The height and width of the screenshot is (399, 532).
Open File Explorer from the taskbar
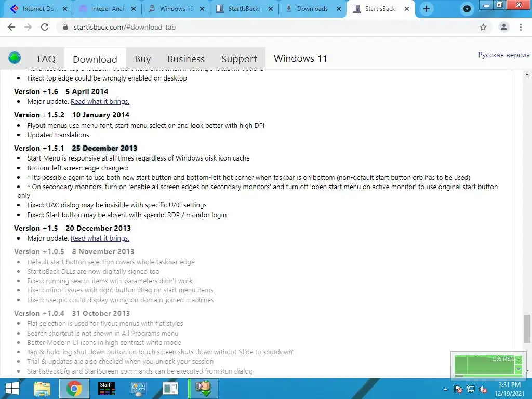42,389
